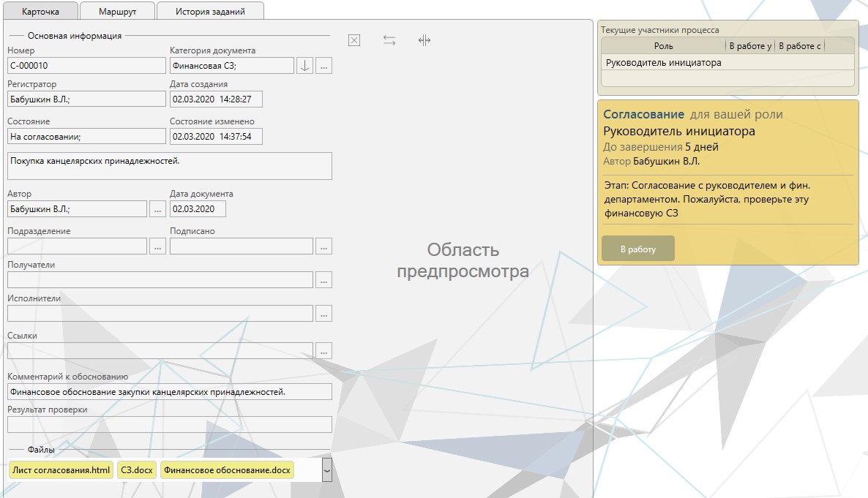Click the Роль column header
Image resolution: width=868 pixels, height=498 pixels.
pos(663,46)
